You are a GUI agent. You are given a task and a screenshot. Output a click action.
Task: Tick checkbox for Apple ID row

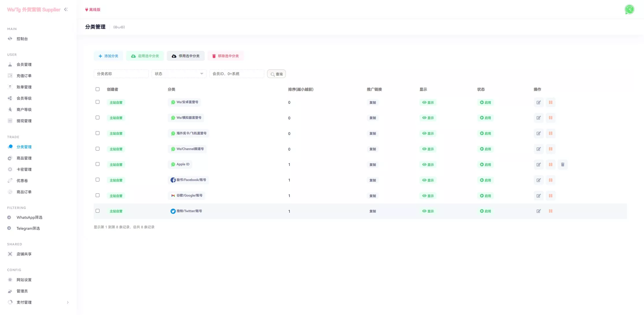[97, 164]
